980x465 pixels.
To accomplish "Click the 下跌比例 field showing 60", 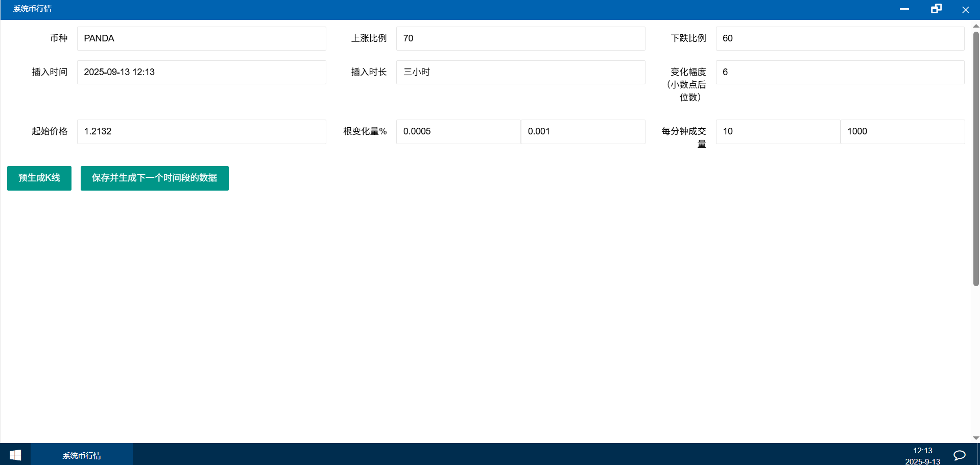I will pyautogui.click(x=840, y=38).
